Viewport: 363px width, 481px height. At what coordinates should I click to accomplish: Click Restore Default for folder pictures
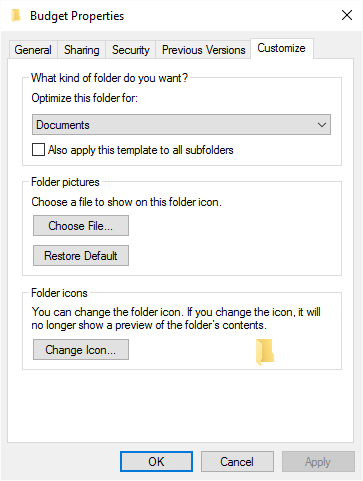pos(81,256)
